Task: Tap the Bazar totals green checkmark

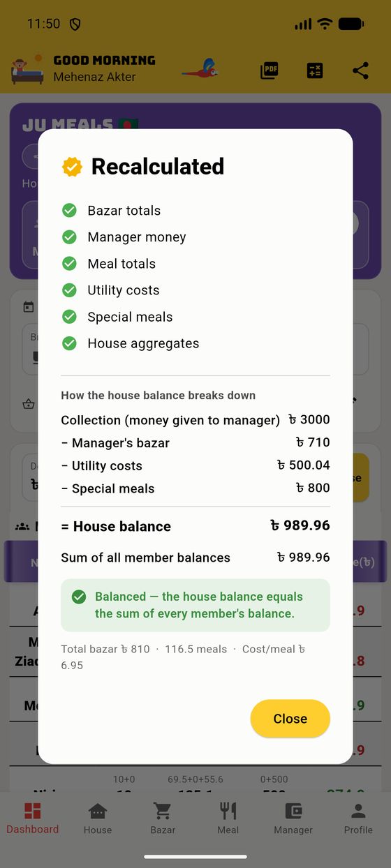Action: (69, 211)
